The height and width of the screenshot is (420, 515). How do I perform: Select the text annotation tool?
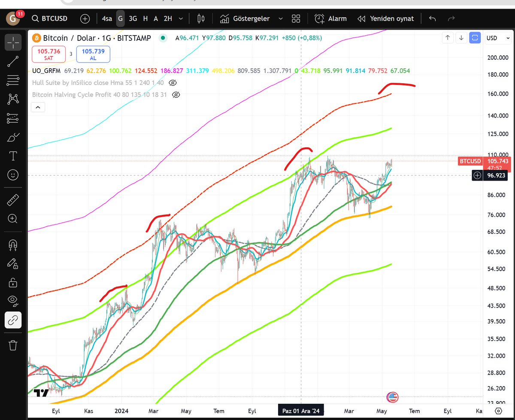click(x=13, y=156)
